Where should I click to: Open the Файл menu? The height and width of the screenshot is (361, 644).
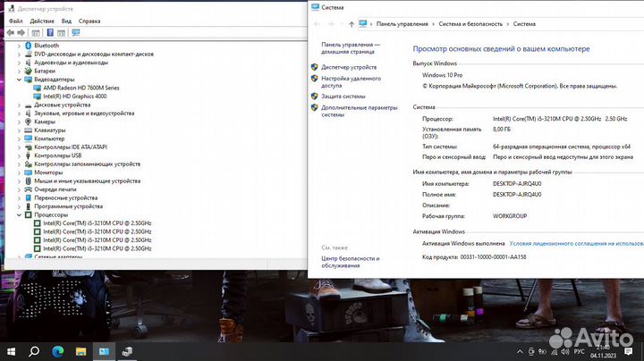pos(15,21)
